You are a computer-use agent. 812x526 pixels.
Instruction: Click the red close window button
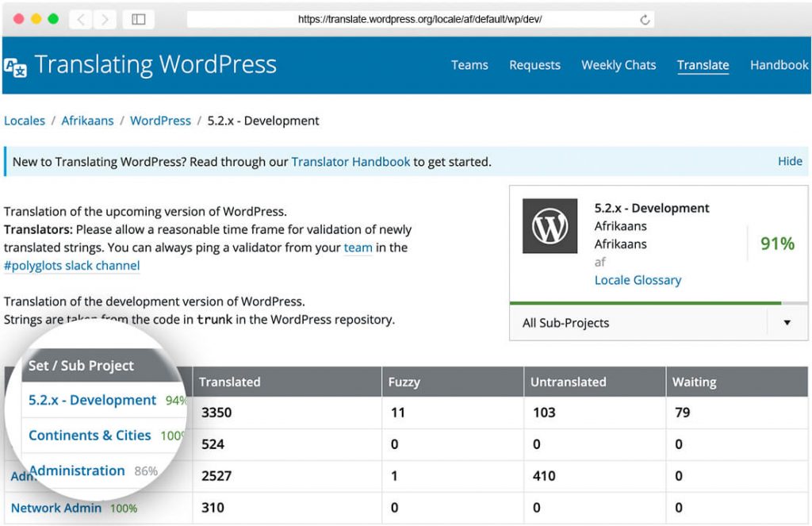(x=19, y=19)
